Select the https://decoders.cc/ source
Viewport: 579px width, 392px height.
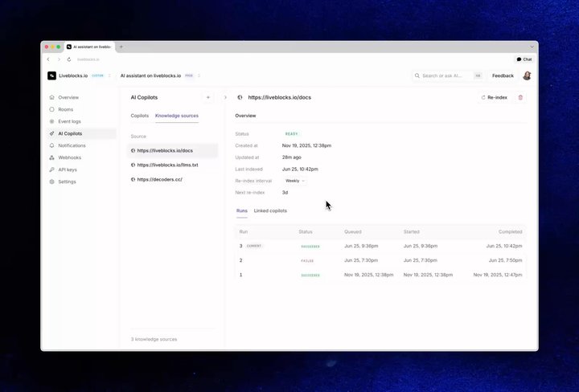click(173, 180)
